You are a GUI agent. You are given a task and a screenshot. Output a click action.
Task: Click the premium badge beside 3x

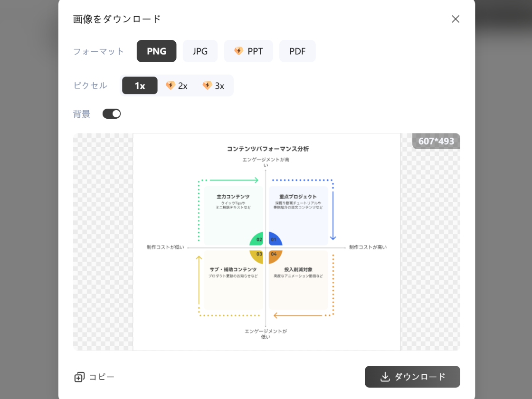(208, 85)
